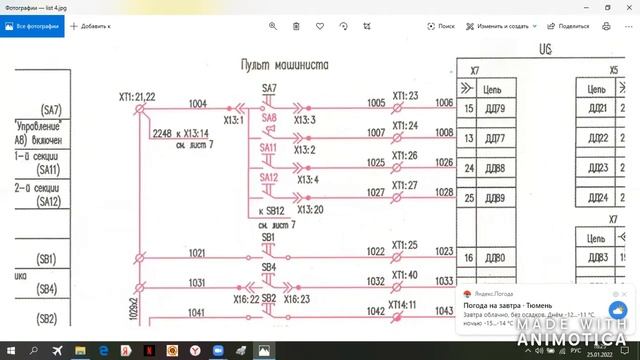Click the ДД88 table cell
Screen dimensions: 640x360
(495, 168)
